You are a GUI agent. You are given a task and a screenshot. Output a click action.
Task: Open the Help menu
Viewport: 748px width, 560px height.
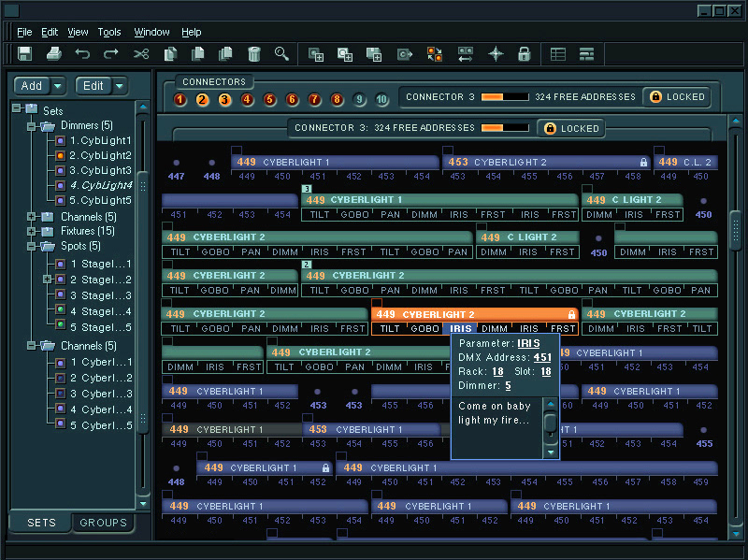192,32
